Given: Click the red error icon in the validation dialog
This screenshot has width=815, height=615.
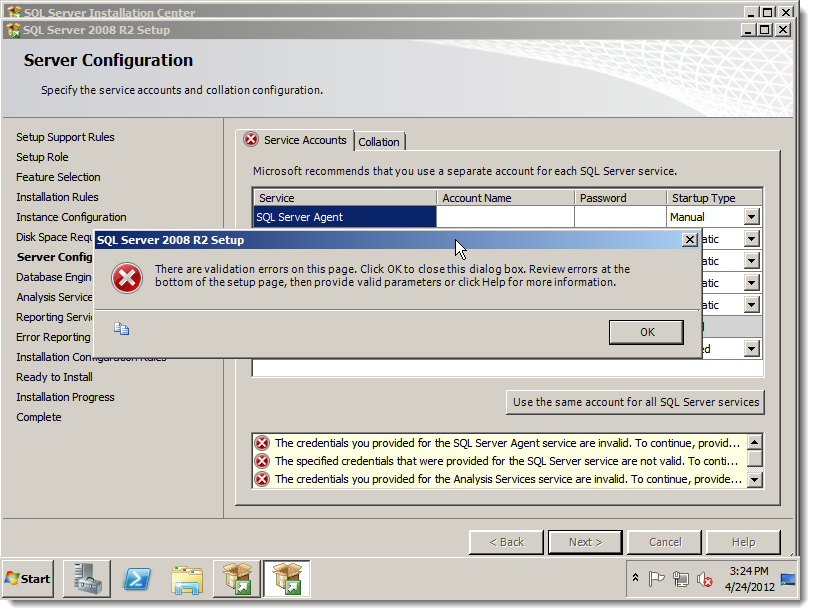Looking at the screenshot, I should [127, 278].
